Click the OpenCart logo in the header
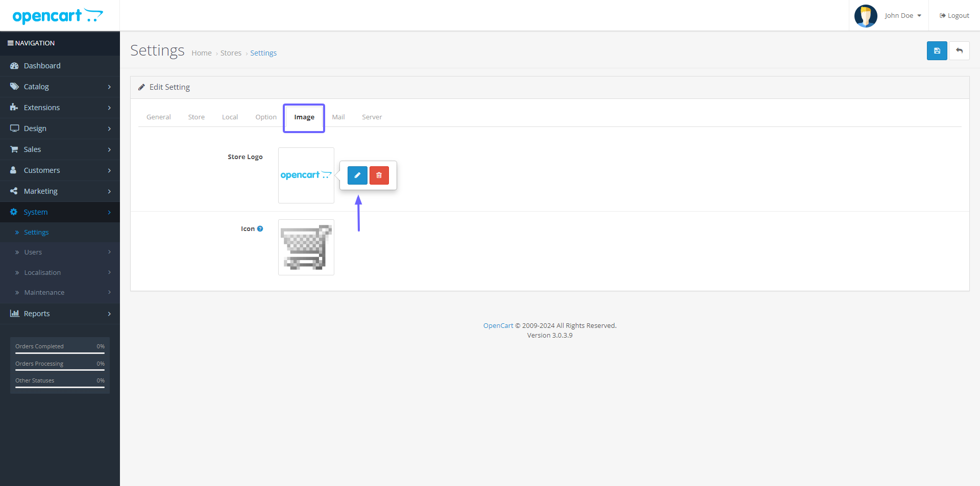The height and width of the screenshot is (486, 980). (x=58, y=16)
